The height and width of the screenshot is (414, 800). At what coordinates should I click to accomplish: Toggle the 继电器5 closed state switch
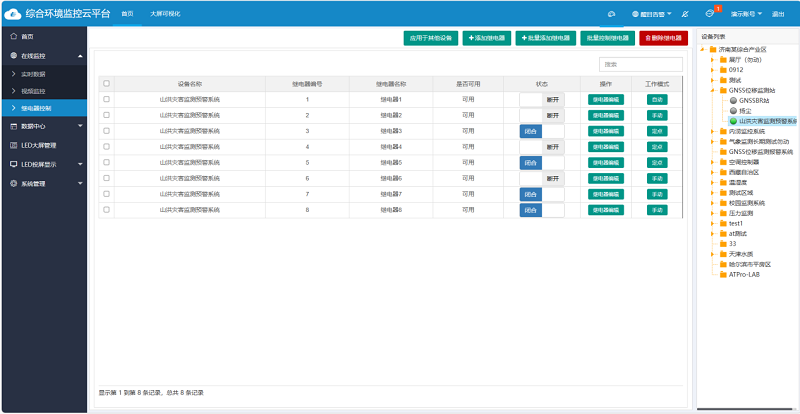coord(542,163)
